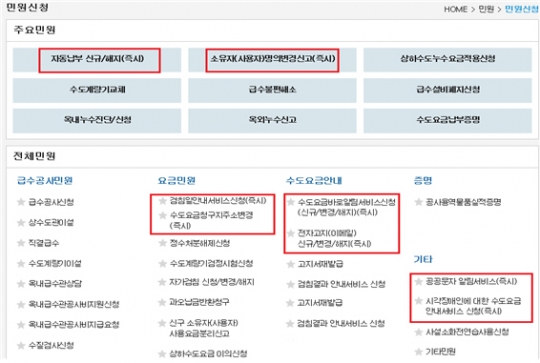Image resolution: width=540 pixels, height=363 pixels.
Task: Click the 수도계량기교체 button
Action: [97, 90]
